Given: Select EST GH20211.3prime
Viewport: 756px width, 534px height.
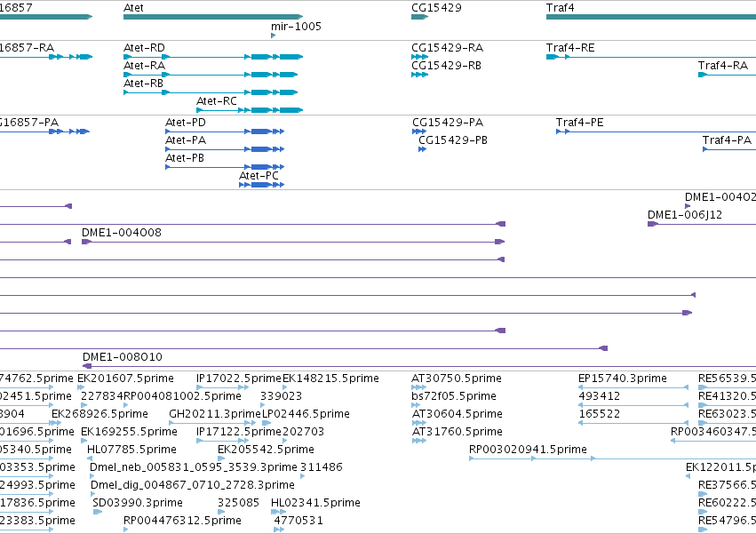Looking at the screenshot, I should (212, 423).
